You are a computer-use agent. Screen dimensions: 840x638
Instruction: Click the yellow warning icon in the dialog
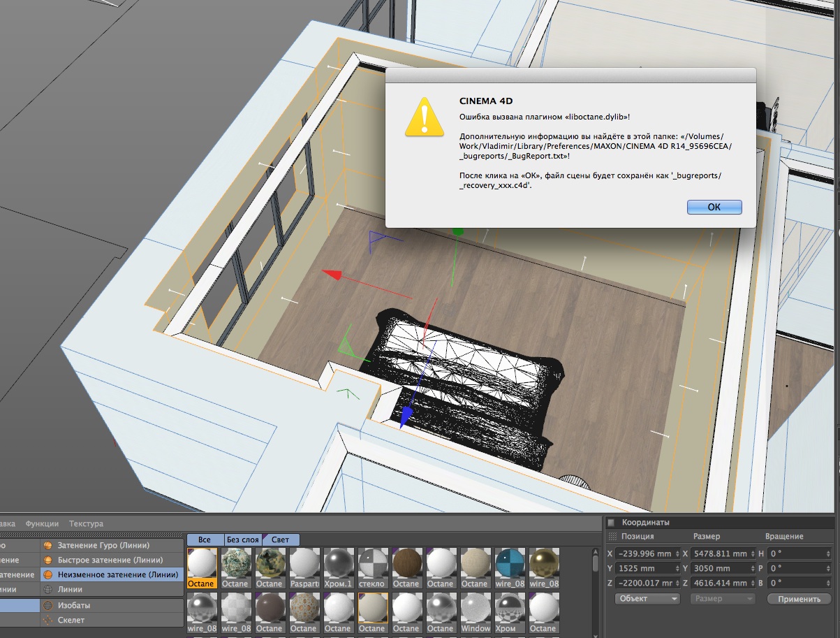point(425,117)
